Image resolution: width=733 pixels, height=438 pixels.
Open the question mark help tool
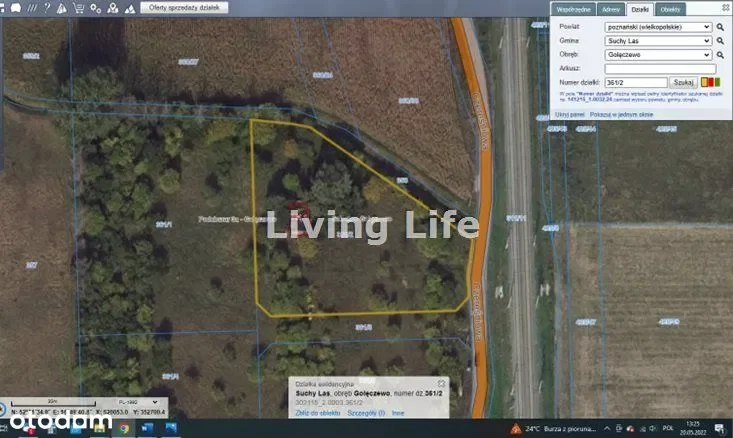[46, 7]
